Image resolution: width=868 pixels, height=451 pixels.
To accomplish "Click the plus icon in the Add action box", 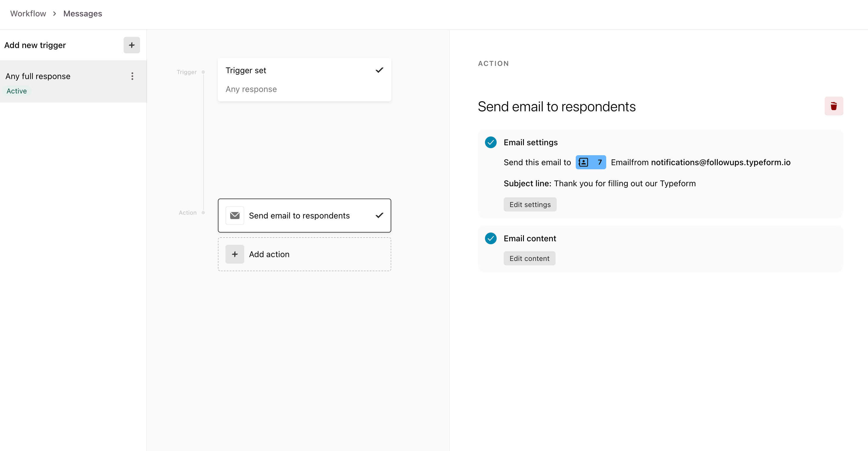I will [235, 254].
